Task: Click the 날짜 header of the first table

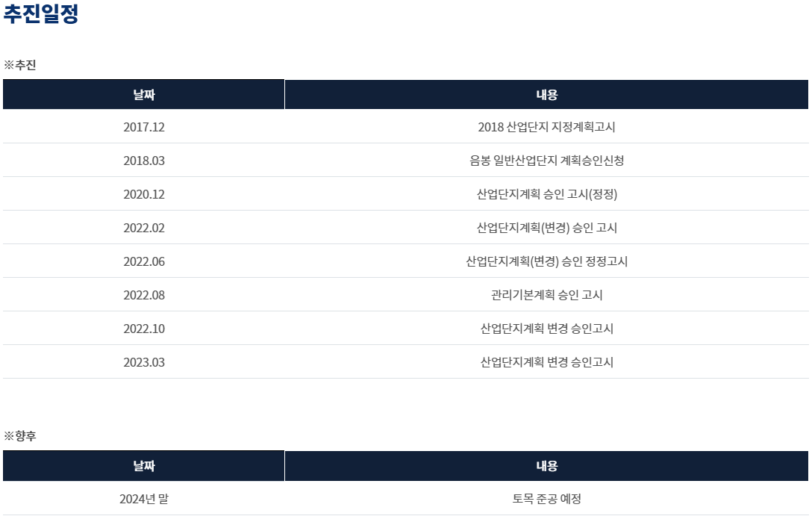Action: [144, 94]
